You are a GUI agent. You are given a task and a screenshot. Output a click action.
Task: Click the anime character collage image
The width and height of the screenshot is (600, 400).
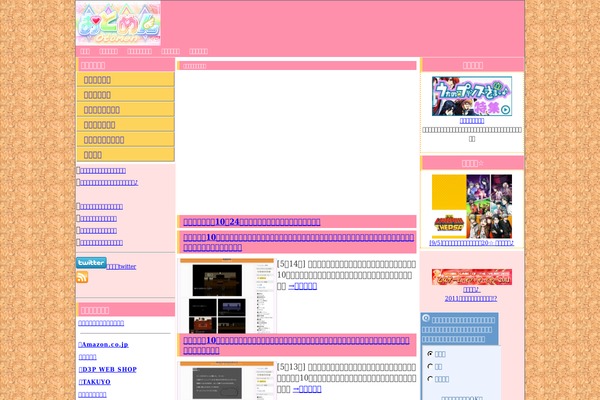(472, 207)
